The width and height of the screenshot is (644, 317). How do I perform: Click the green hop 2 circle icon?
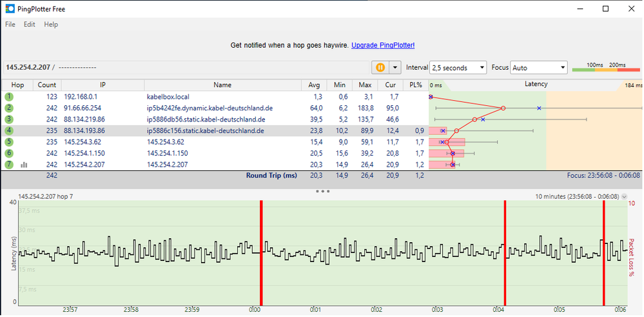click(x=9, y=108)
